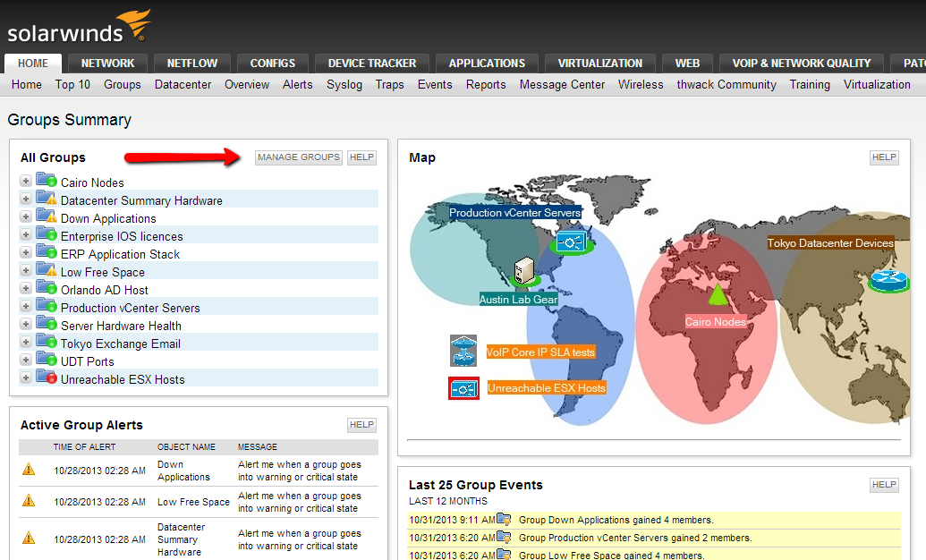Click the warning icon for Low Free Space alert
The height and width of the screenshot is (560, 926).
pyautogui.click(x=29, y=501)
